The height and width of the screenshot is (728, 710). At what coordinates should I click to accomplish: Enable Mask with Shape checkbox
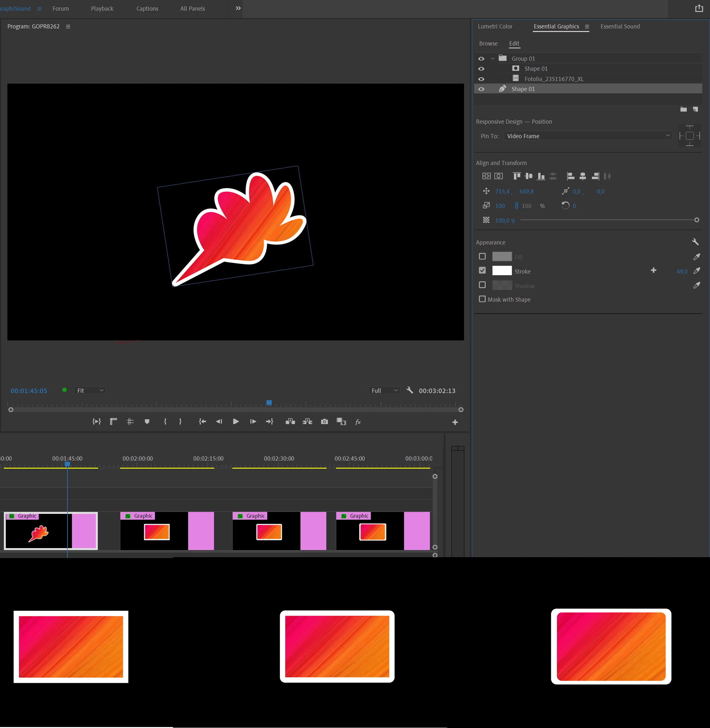click(482, 299)
